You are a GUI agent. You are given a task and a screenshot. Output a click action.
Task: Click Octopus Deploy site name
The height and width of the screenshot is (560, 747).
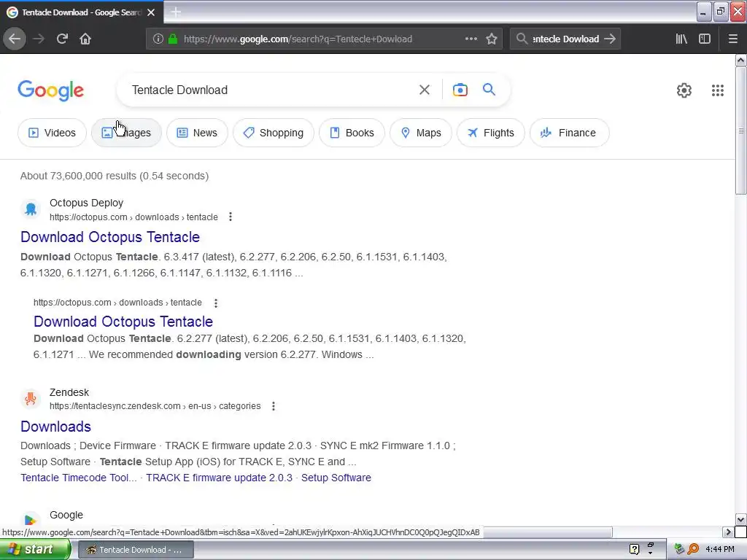(86, 203)
